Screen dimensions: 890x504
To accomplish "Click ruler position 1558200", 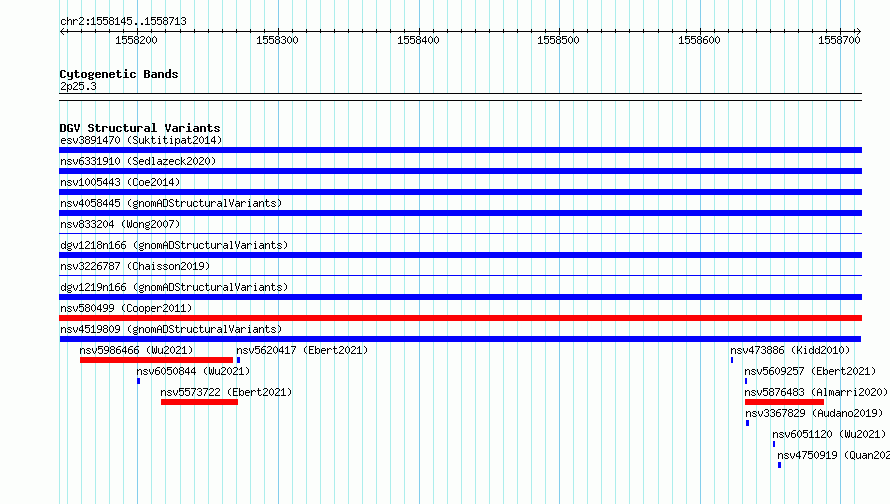I will click(136, 40).
